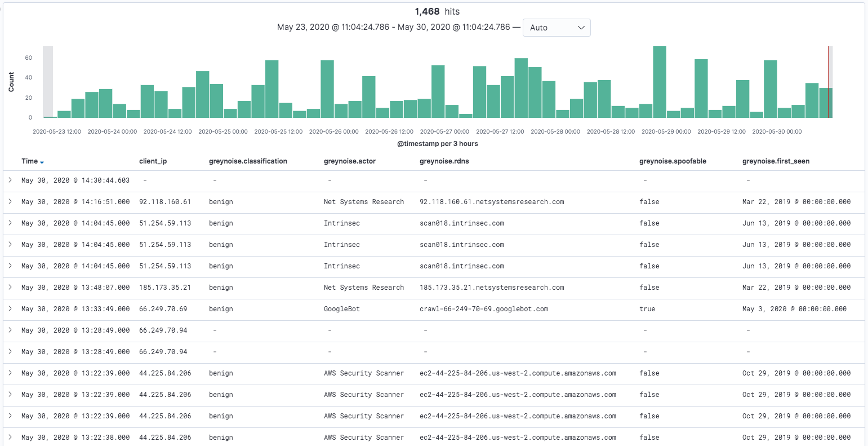Image resolution: width=868 pixels, height=446 pixels.
Task: Expand the May 30 14:30:44.603 row
Action: click(x=10, y=180)
